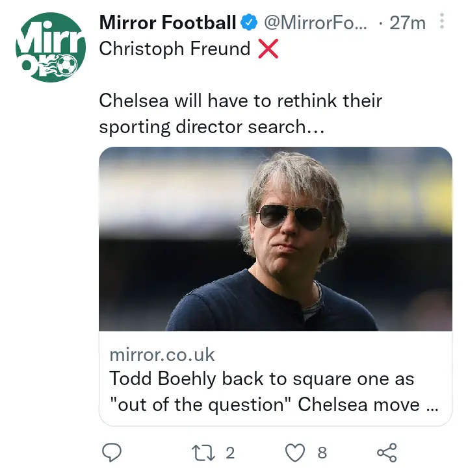View the like count of 8
The width and height of the screenshot is (468, 476).
[322, 453]
